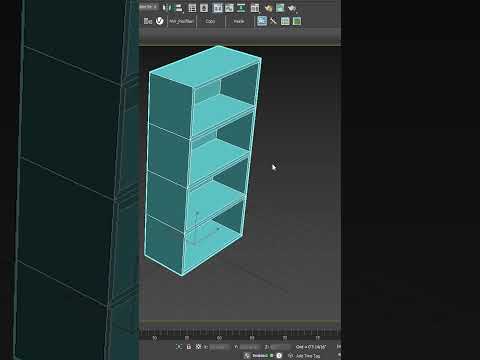Click the Paste button in second toolbar row
The height and width of the screenshot is (360, 480).
click(239, 21)
